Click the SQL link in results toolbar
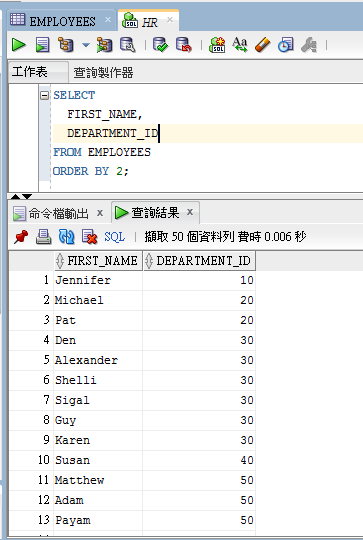363x540 pixels. [115, 237]
